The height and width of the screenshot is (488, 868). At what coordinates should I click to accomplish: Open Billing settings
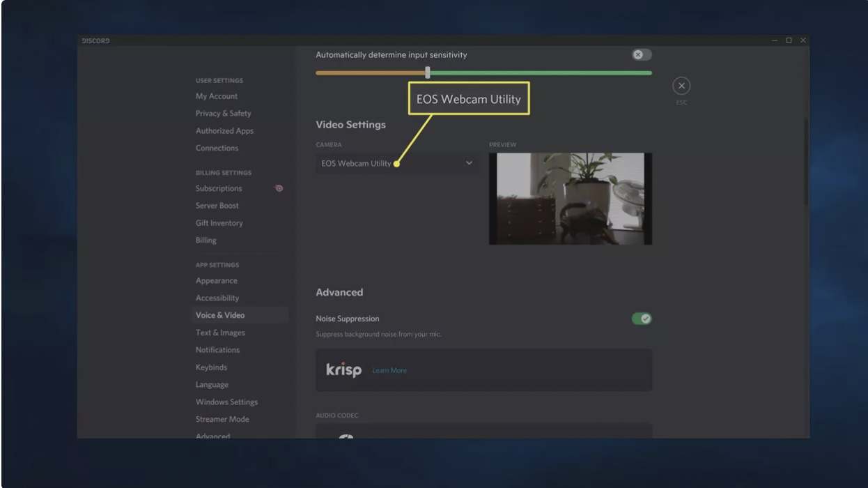click(x=206, y=240)
